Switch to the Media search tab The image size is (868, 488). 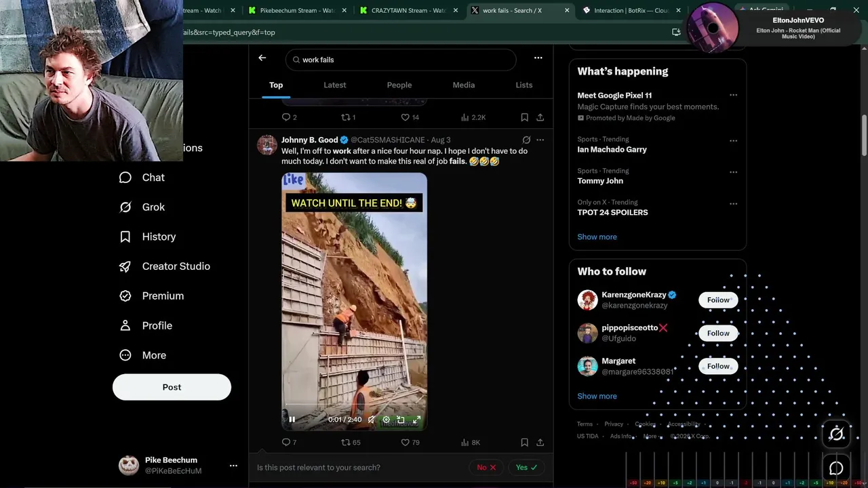pos(464,85)
